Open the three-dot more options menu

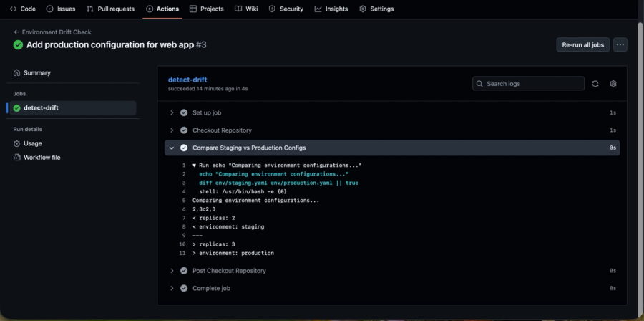coord(620,45)
